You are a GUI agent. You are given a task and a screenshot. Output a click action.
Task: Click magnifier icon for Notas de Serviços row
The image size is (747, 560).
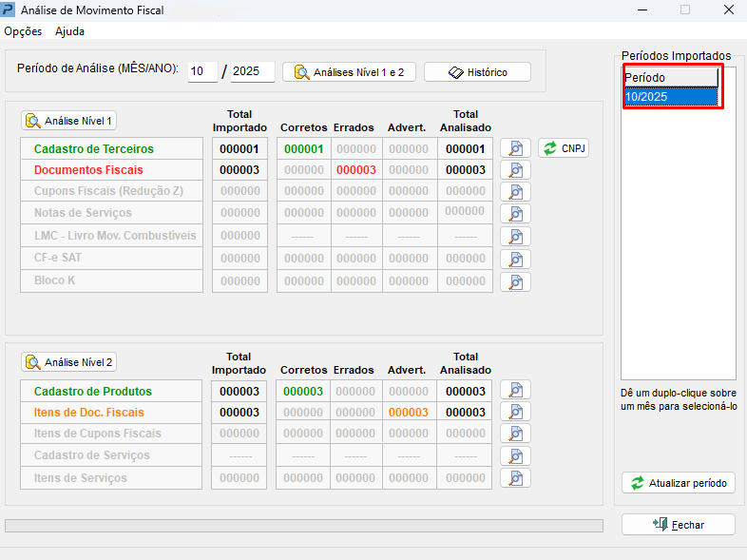[x=515, y=213]
